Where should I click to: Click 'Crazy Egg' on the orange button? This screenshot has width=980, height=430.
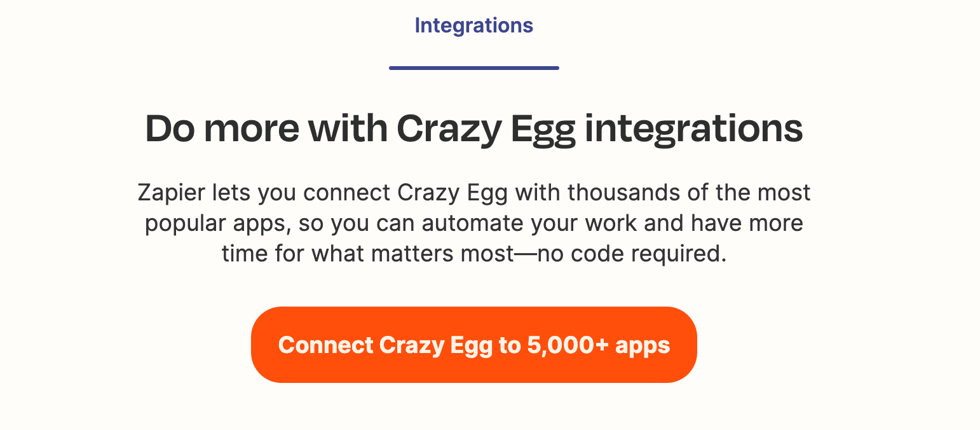[x=436, y=346]
